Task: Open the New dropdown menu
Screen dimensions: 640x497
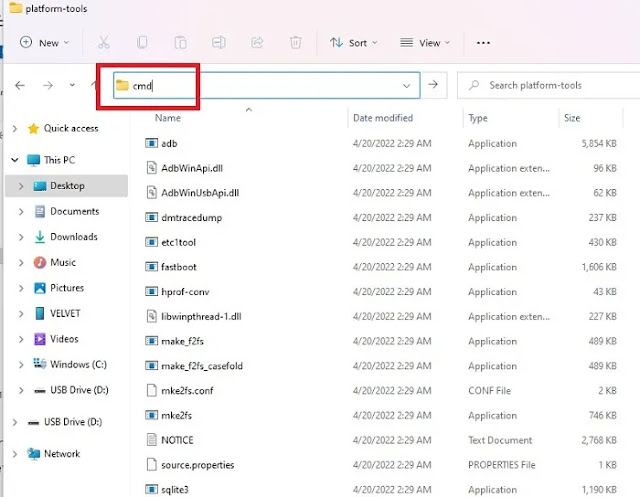Action: [x=44, y=42]
